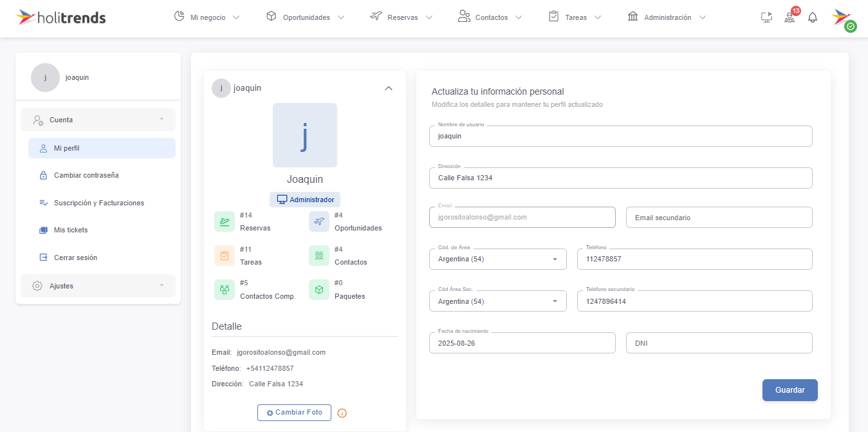The height and width of the screenshot is (432, 868).
Task: Click the large J profile picture
Action: [x=305, y=135]
